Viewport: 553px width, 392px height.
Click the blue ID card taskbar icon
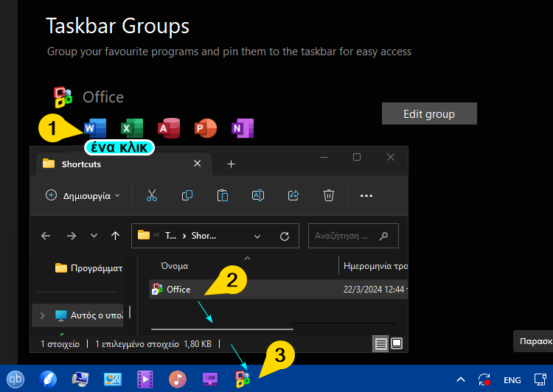pos(113,379)
